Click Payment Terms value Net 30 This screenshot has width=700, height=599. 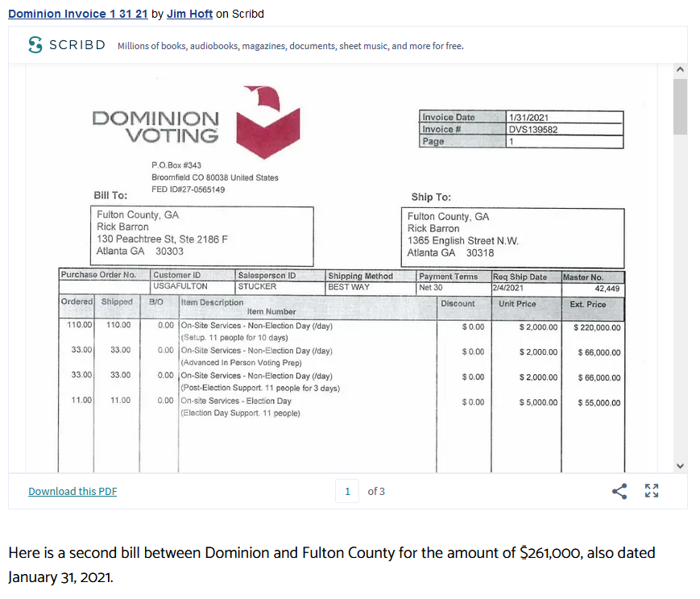coord(431,288)
